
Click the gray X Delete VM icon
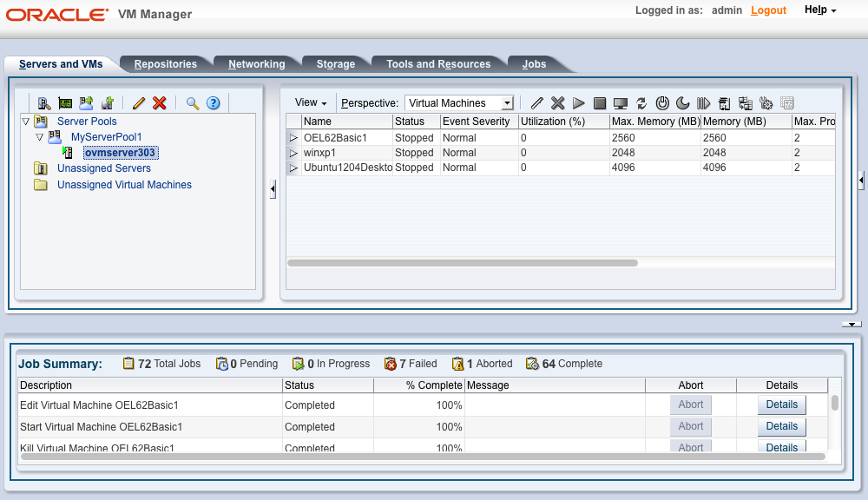pyautogui.click(x=557, y=103)
